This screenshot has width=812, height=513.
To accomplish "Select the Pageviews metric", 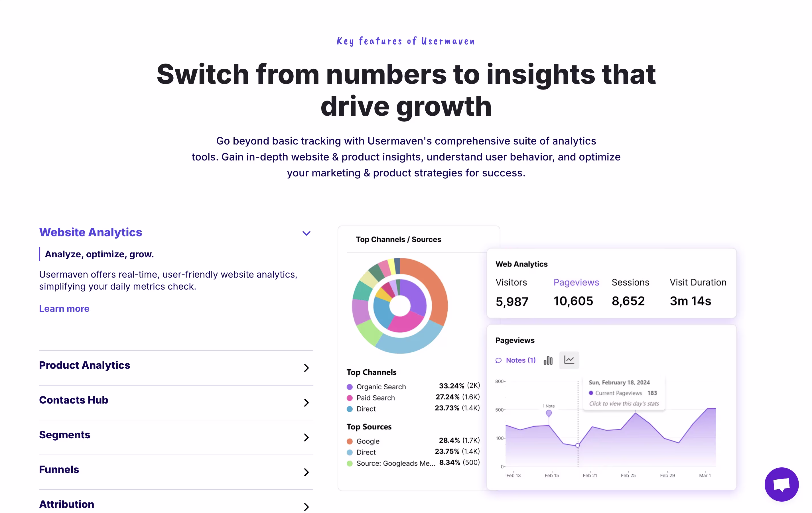I will [x=576, y=282].
